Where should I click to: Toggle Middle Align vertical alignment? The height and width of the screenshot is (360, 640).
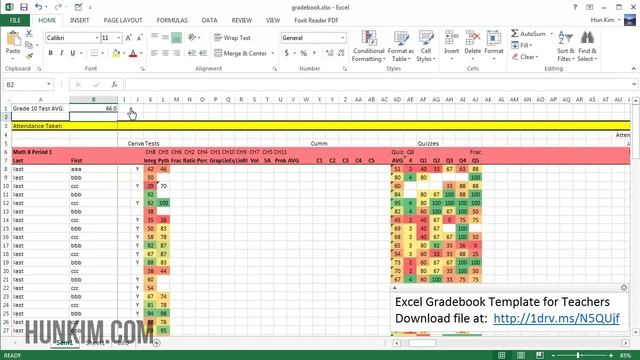(165, 38)
